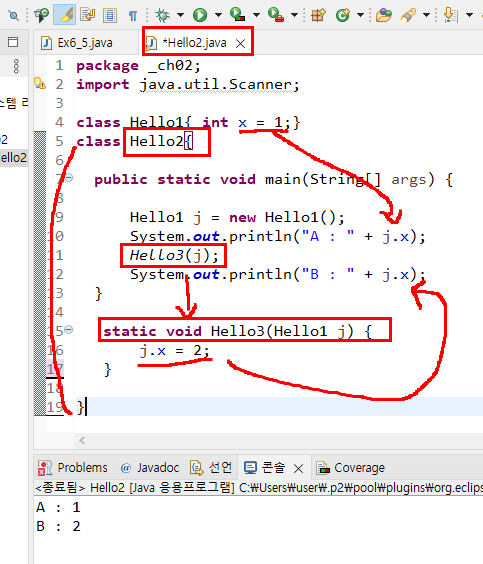Toggle Block Selection Mode icon
Image resolution: width=483 pixels, height=564 pixels.
click(110, 15)
